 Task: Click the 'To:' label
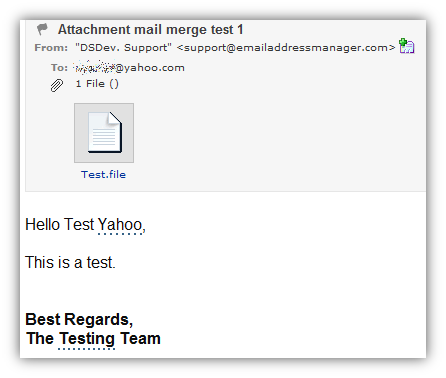pos(59,68)
